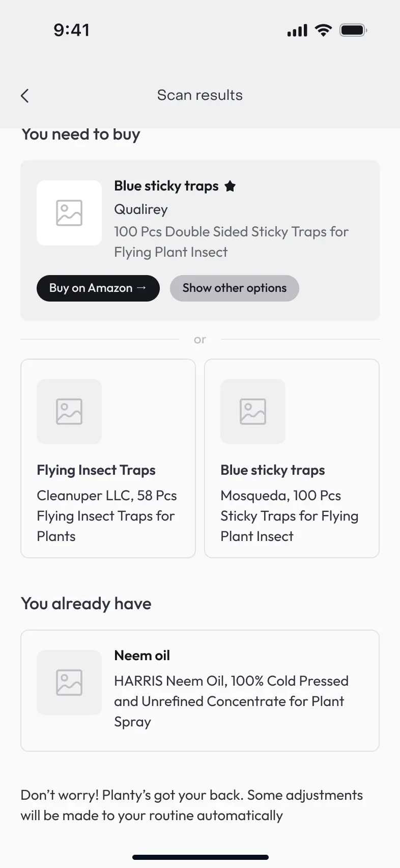Tap the Flying Insect Traps image placeholder
This screenshot has width=400, height=868.
coord(69,412)
